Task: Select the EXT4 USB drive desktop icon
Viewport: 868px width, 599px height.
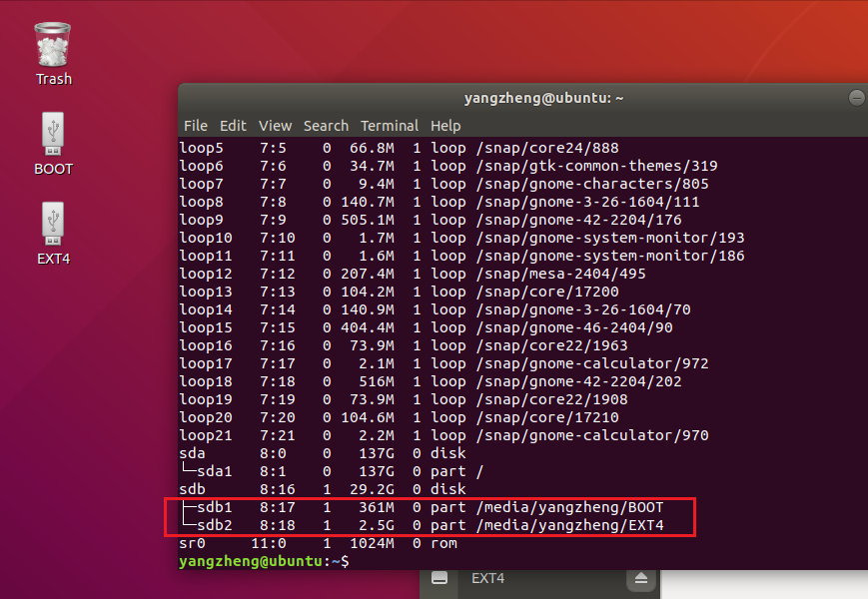Action: pyautogui.click(x=53, y=234)
